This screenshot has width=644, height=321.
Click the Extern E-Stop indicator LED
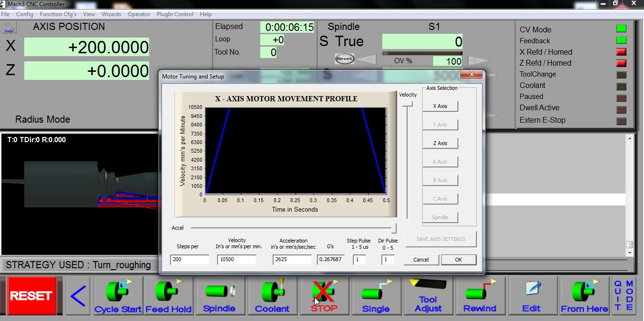[621, 121]
